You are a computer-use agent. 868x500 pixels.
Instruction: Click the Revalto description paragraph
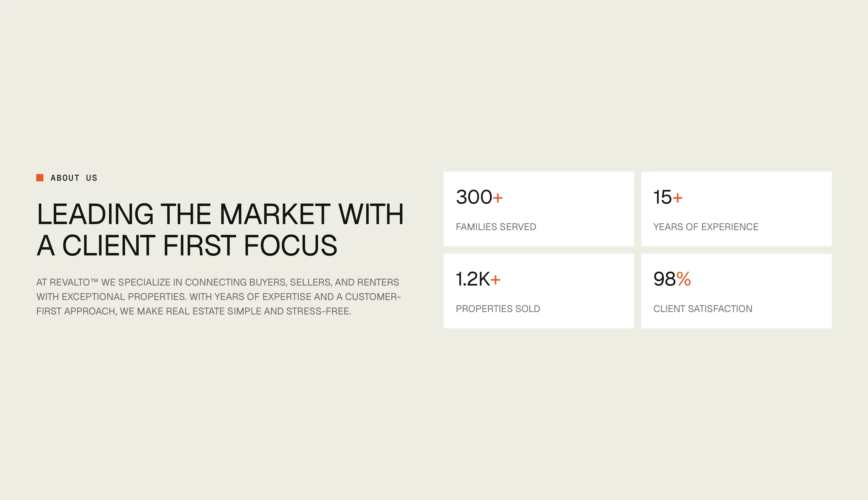coord(219,297)
